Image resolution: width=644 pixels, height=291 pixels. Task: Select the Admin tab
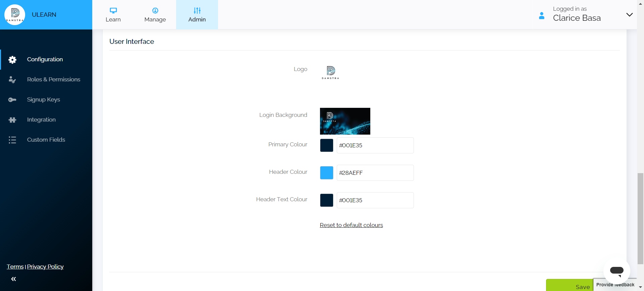[x=197, y=15]
